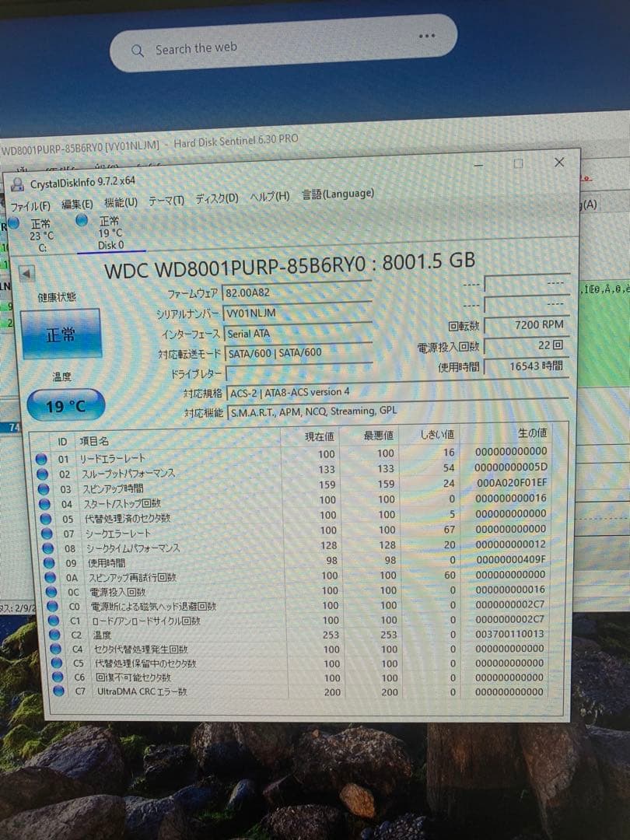Click the power-on count 22 回 field
The height and width of the screenshot is (840, 630).
526,345
